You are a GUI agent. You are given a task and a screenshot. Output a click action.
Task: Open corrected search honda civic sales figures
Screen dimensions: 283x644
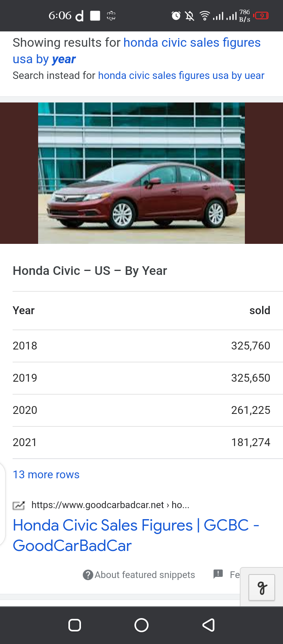(137, 51)
